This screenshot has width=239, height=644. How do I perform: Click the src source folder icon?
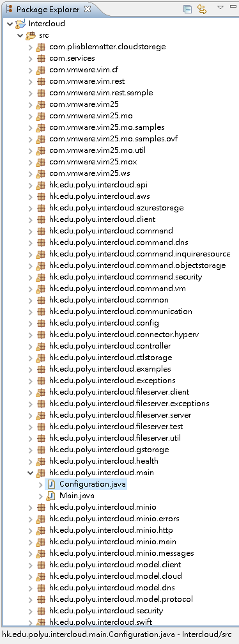pos(31,35)
